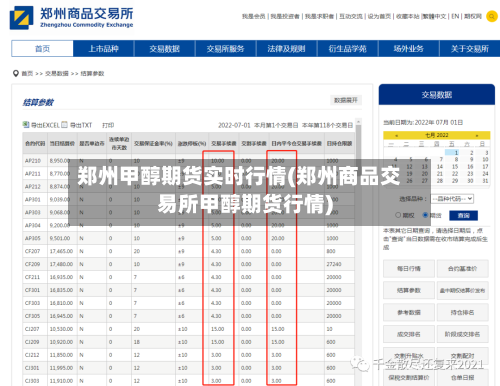Viewport: 500px width, 386px height.
Task: Open the 上市品种 menu
Action: [x=103, y=49]
